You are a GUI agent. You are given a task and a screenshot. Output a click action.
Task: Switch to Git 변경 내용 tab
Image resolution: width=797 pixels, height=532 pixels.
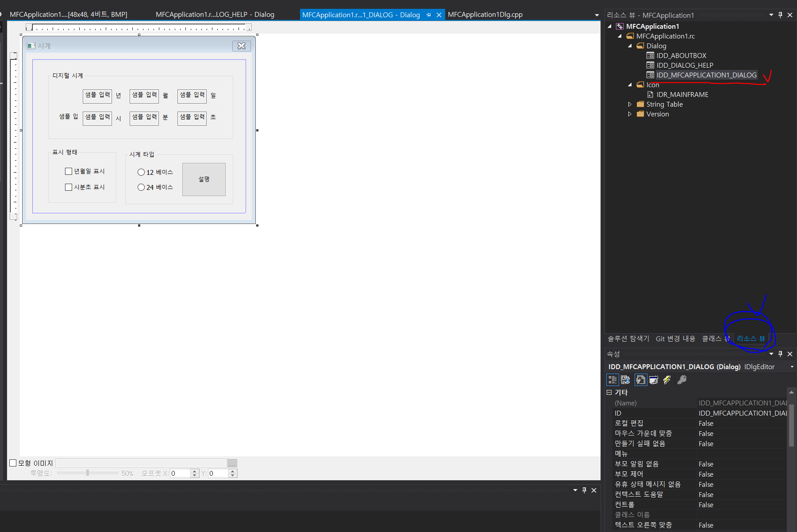pyautogui.click(x=675, y=339)
